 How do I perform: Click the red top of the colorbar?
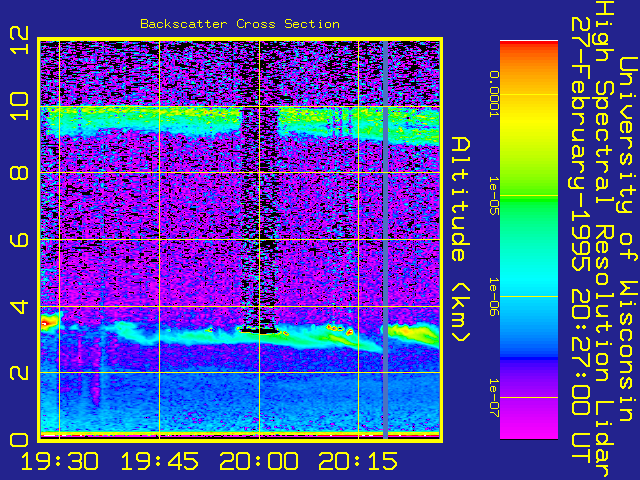529,46
